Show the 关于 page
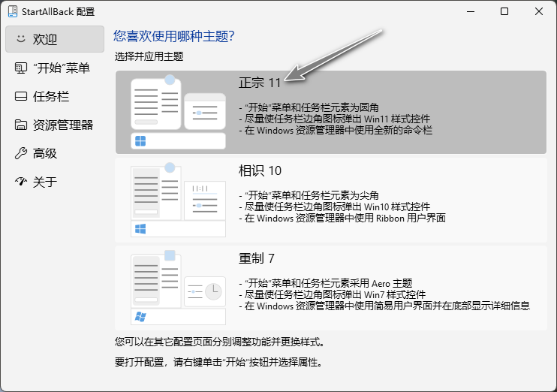This screenshot has width=557, height=392. [55, 182]
